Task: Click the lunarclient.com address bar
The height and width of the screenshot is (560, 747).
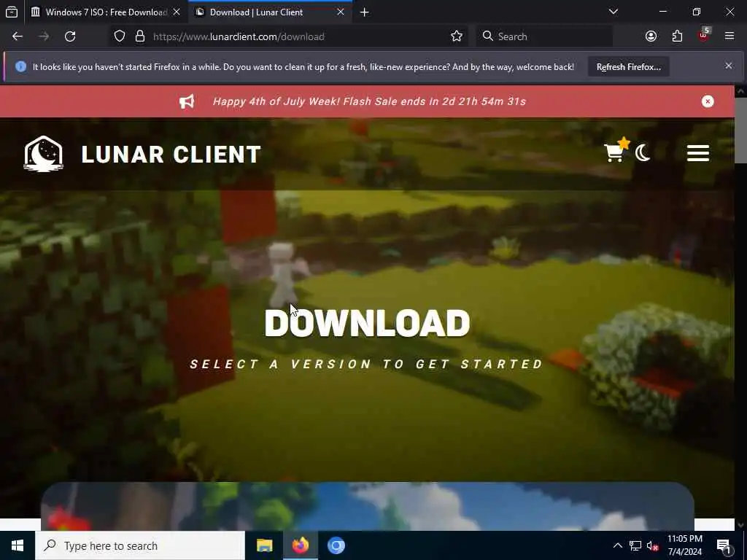Action: click(290, 36)
